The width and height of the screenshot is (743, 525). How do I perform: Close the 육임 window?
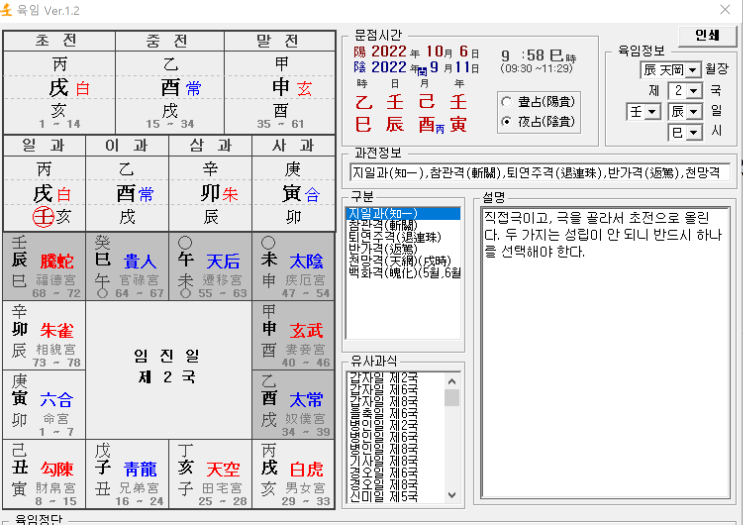[725, 9]
